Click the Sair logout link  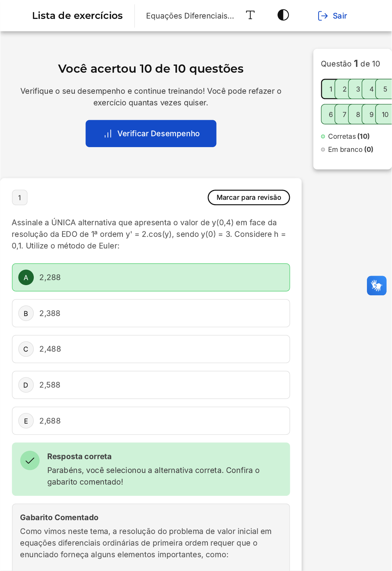pyautogui.click(x=332, y=16)
